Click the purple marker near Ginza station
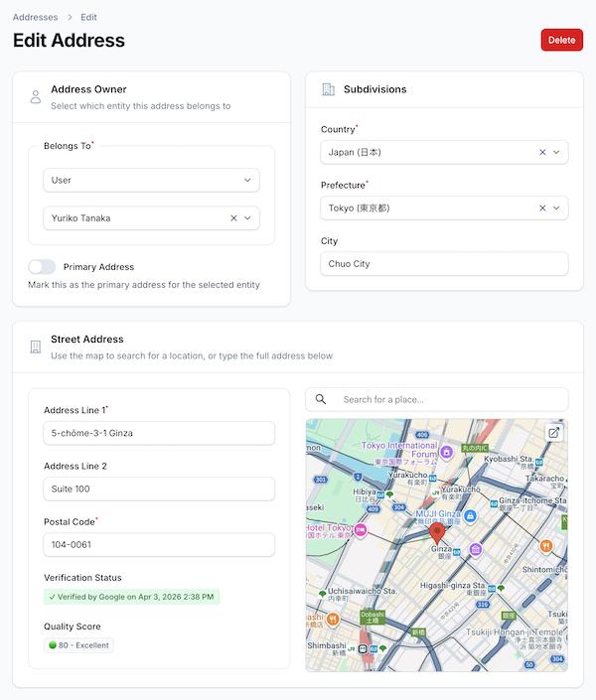Screen dimensions: 596x700 [476, 549]
